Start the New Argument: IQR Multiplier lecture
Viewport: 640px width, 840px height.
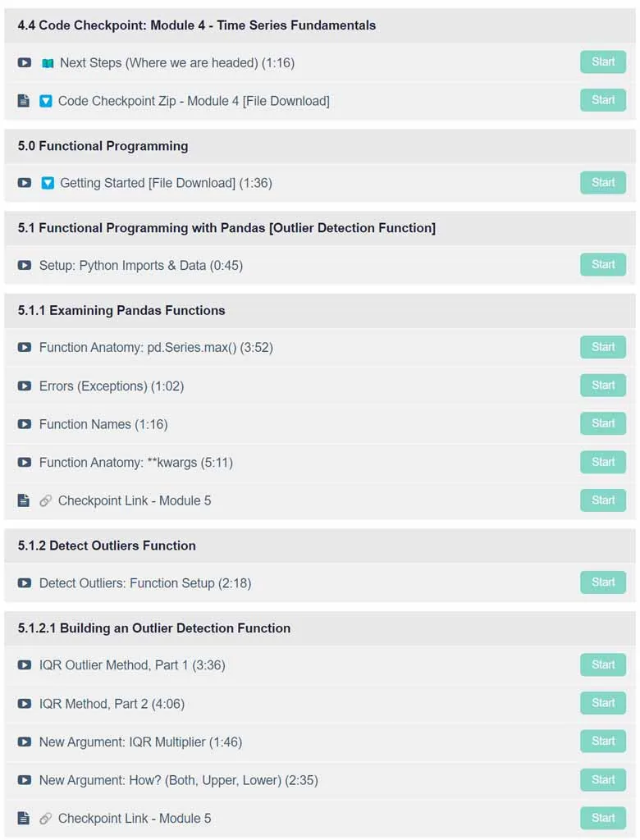click(x=603, y=741)
